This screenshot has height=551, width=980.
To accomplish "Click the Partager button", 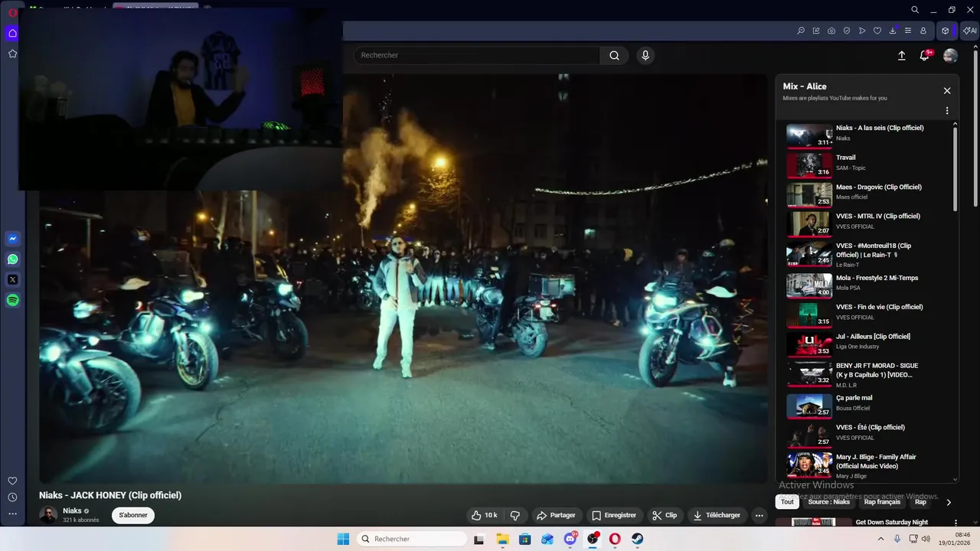I will (x=556, y=515).
